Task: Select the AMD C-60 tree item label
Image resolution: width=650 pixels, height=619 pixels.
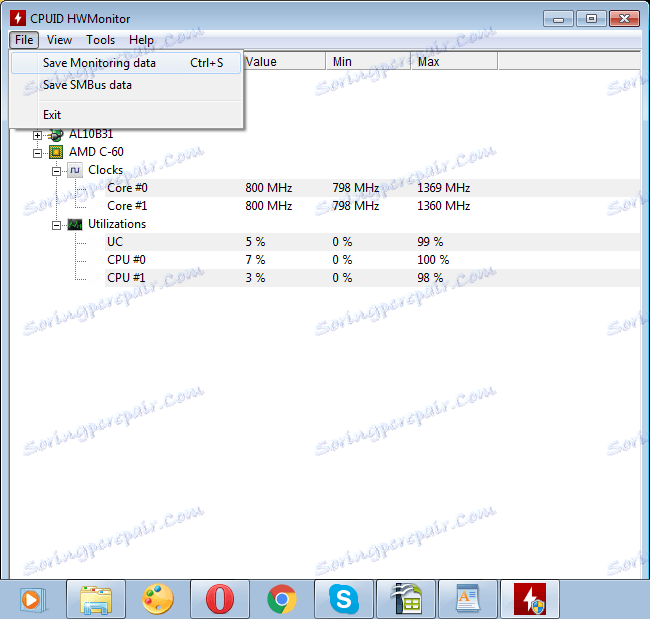Action: pos(96,152)
